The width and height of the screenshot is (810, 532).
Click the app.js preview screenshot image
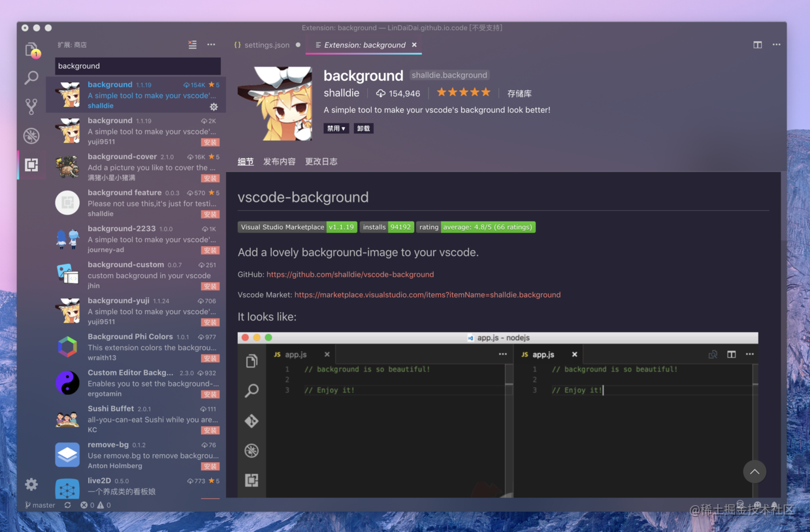[x=498, y=415]
